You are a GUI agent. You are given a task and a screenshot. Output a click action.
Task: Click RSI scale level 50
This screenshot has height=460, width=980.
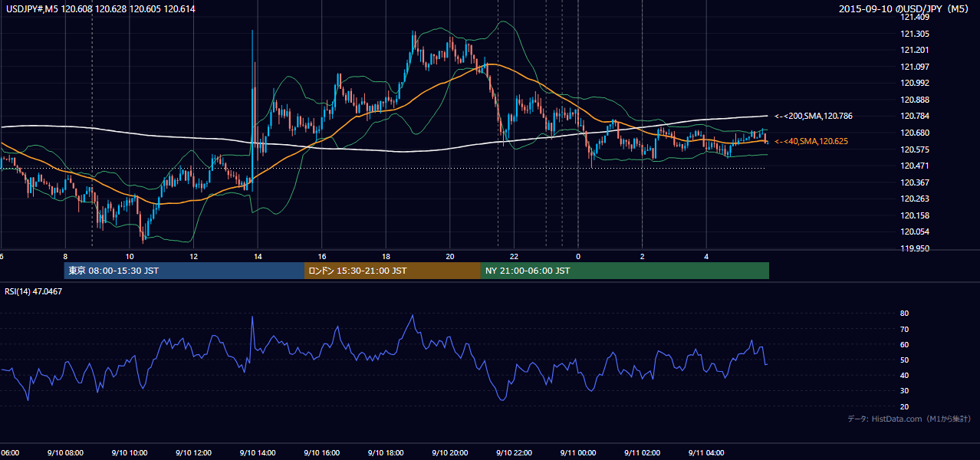pos(905,360)
